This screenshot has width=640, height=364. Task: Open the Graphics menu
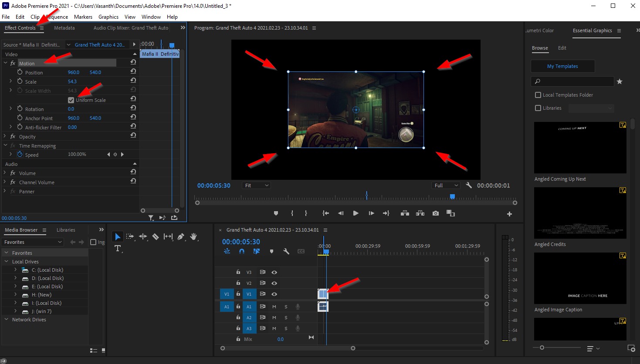click(108, 17)
